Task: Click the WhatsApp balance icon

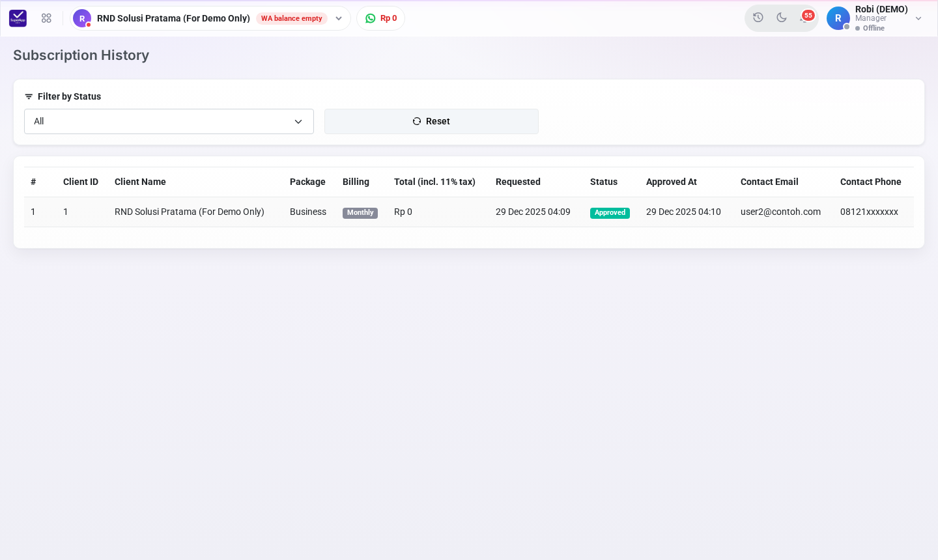Action: pyautogui.click(x=371, y=18)
